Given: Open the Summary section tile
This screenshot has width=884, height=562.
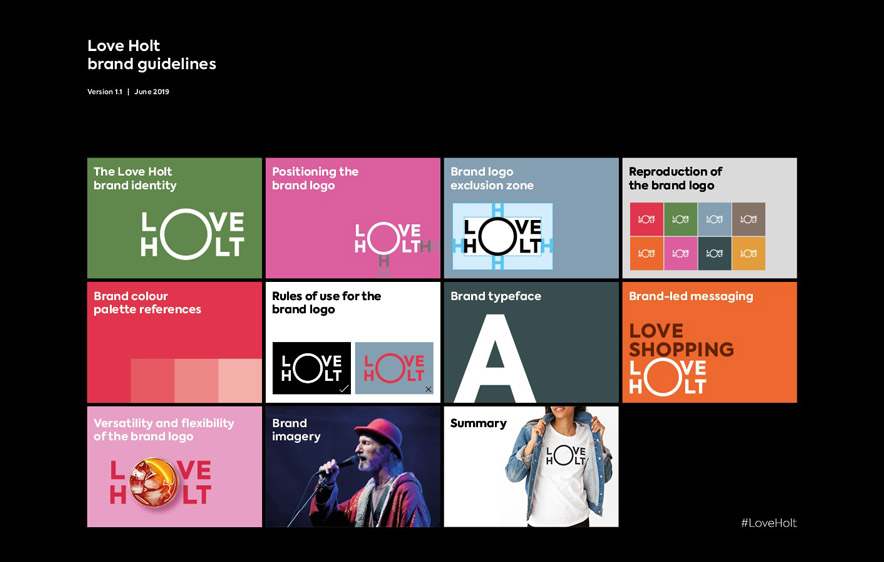Looking at the screenshot, I should point(531,466).
